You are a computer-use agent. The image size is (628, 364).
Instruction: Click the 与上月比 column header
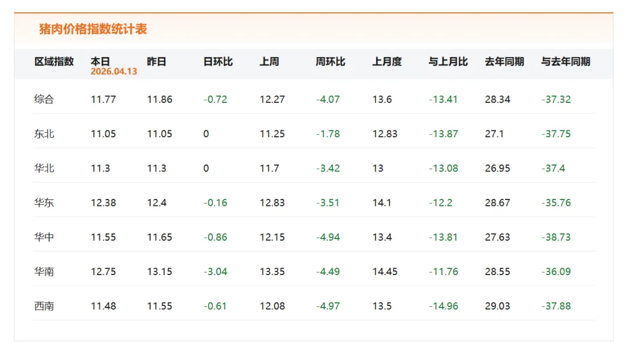[448, 62]
